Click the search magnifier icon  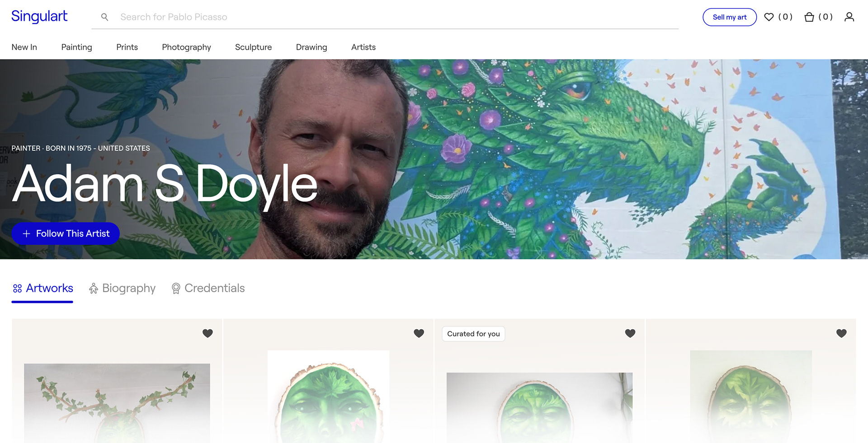click(x=104, y=17)
